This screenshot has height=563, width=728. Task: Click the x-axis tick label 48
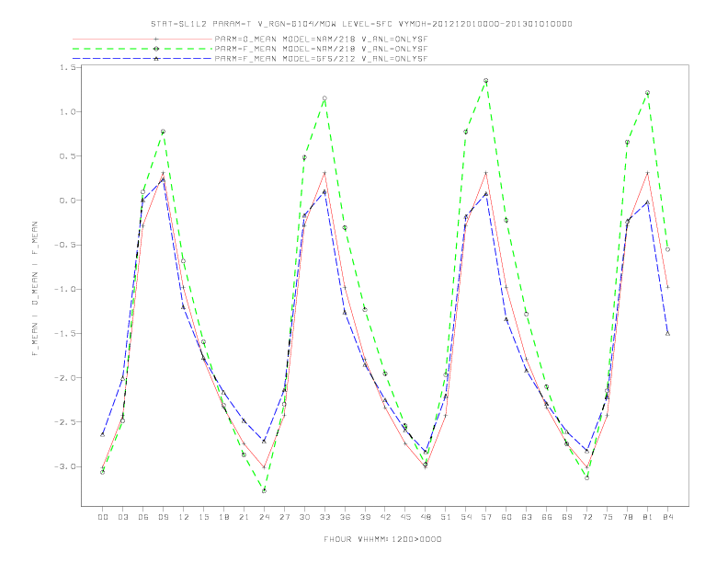(x=426, y=517)
